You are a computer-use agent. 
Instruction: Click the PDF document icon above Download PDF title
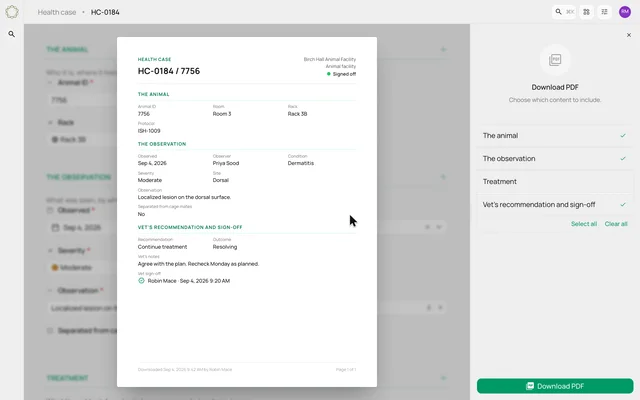coord(555,60)
